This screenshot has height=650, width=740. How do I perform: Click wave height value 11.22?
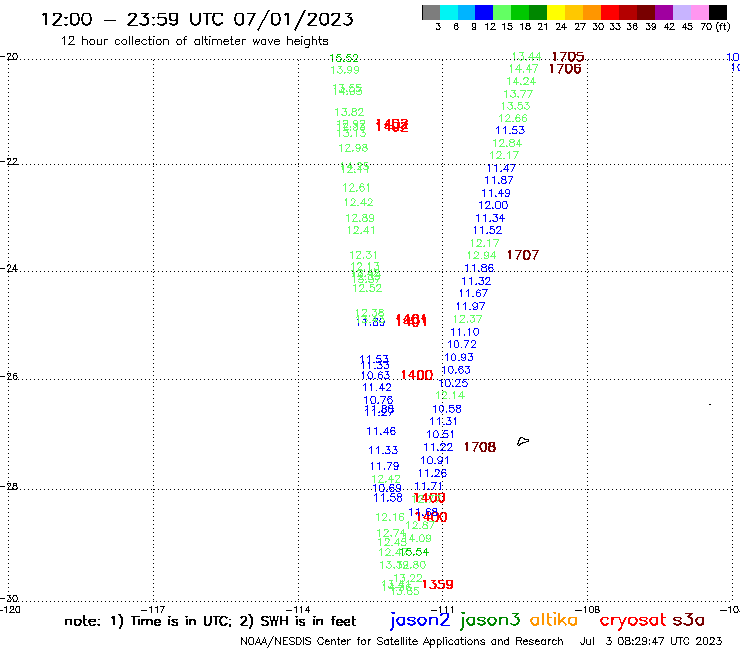(x=438, y=447)
